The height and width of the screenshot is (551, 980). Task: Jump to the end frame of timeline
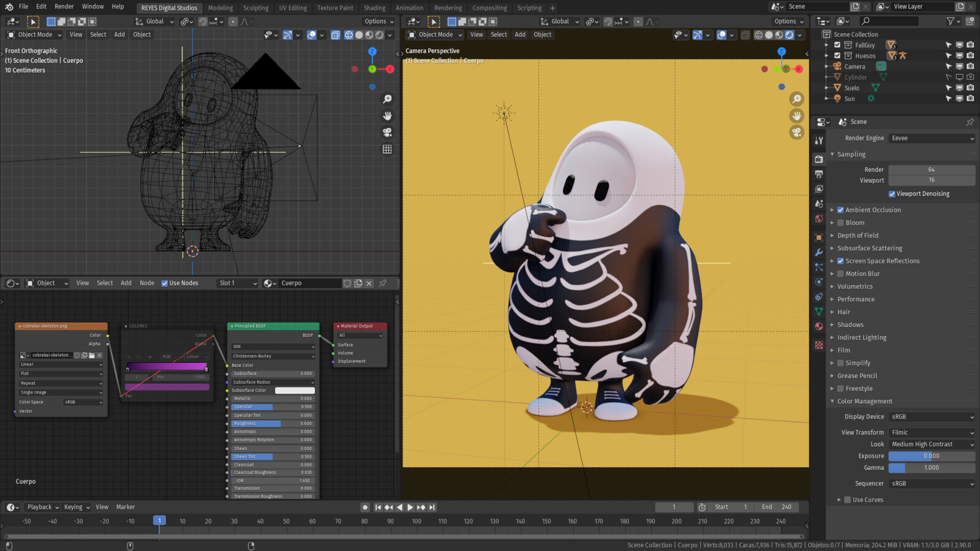click(432, 507)
